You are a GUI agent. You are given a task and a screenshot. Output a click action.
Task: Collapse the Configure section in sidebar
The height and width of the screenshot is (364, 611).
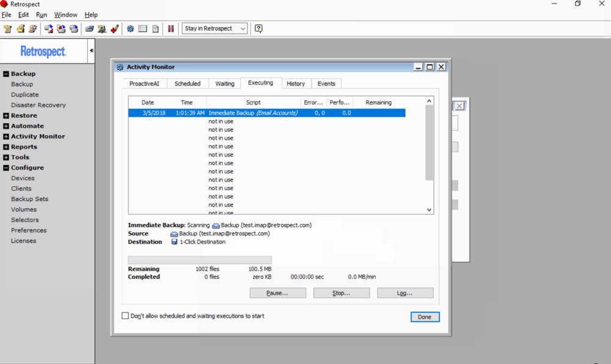coord(6,168)
